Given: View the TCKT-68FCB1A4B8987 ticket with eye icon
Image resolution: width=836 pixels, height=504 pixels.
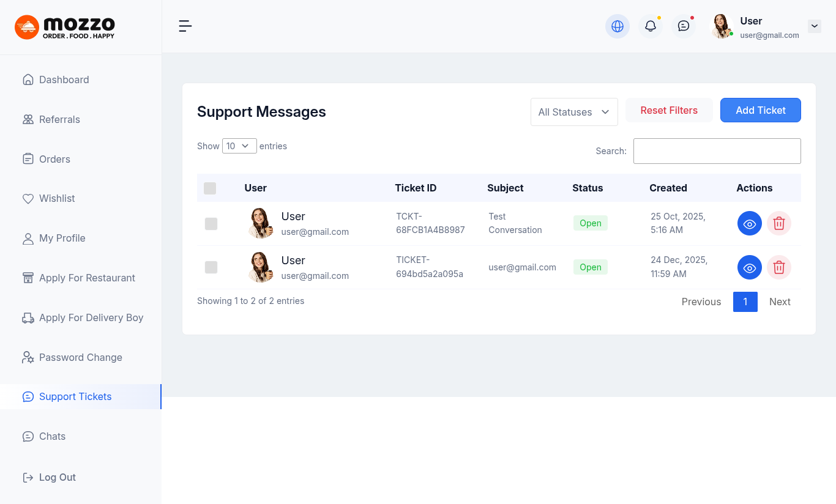Looking at the screenshot, I should [x=749, y=224].
